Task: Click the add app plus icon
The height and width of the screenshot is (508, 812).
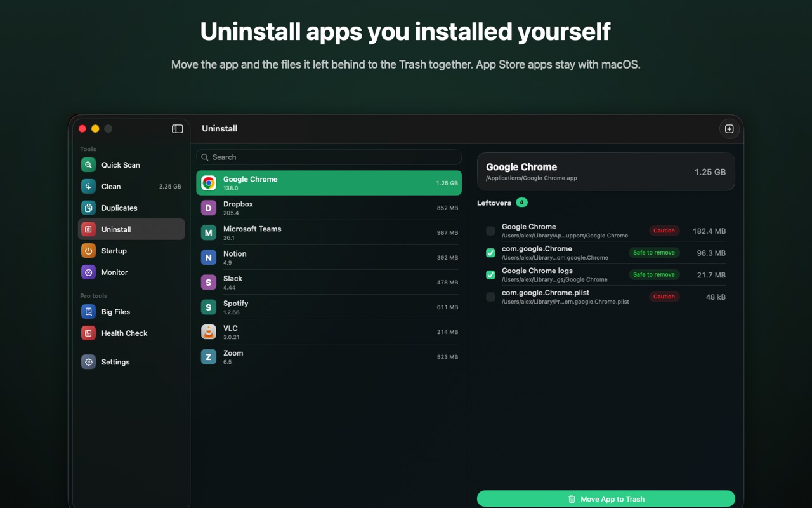Action: point(729,129)
